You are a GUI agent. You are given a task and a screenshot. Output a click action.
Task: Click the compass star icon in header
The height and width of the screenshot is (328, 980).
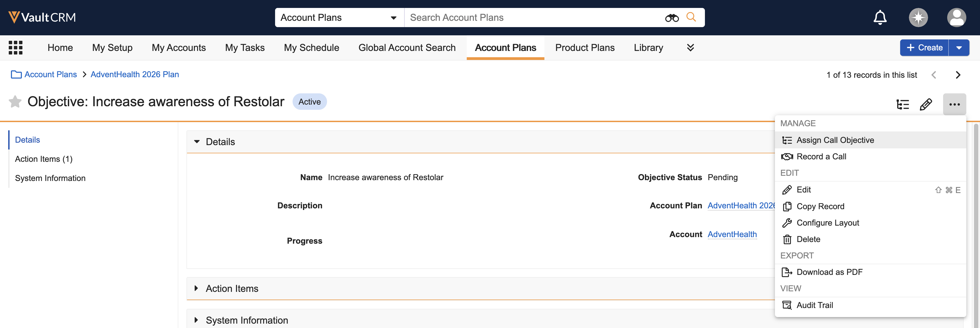918,18
